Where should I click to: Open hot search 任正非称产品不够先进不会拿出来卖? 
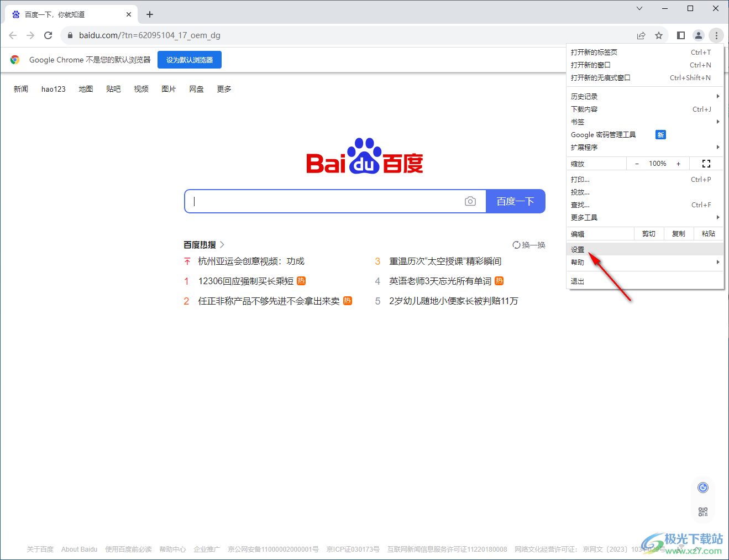[269, 301]
